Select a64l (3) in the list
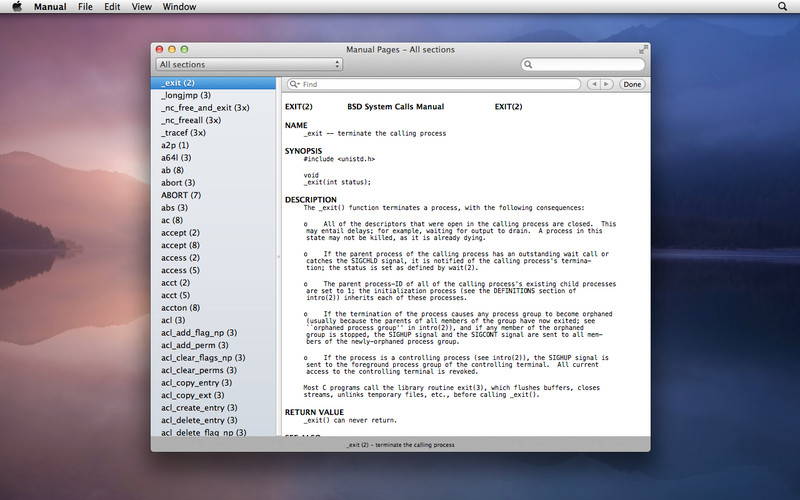Image resolution: width=800 pixels, height=500 pixels. [x=213, y=158]
